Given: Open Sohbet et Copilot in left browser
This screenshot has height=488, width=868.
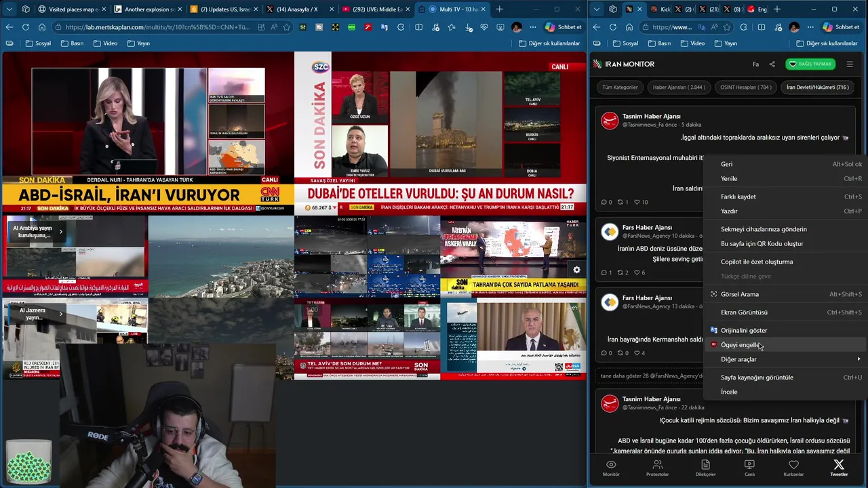Looking at the screenshot, I should pyautogui.click(x=564, y=27).
